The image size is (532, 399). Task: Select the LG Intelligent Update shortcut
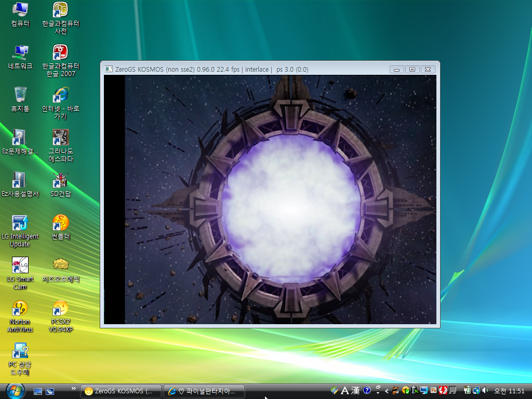20,231
